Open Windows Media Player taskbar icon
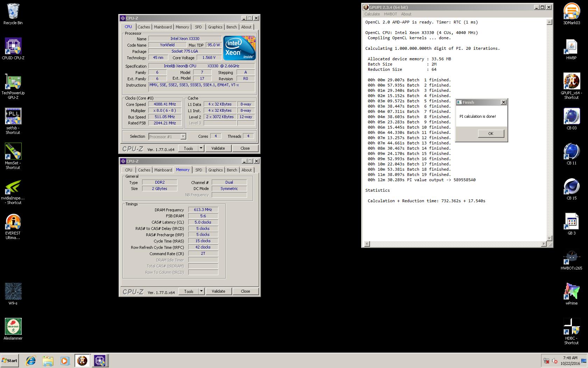This screenshot has width=588, height=368. coord(65,360)
